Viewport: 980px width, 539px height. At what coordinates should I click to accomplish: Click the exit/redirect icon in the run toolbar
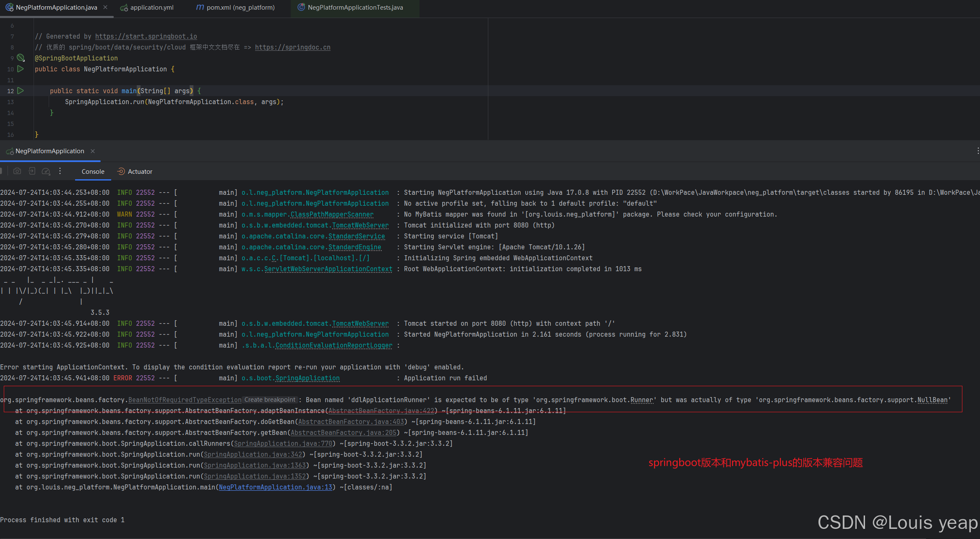(x=32, y=171)
